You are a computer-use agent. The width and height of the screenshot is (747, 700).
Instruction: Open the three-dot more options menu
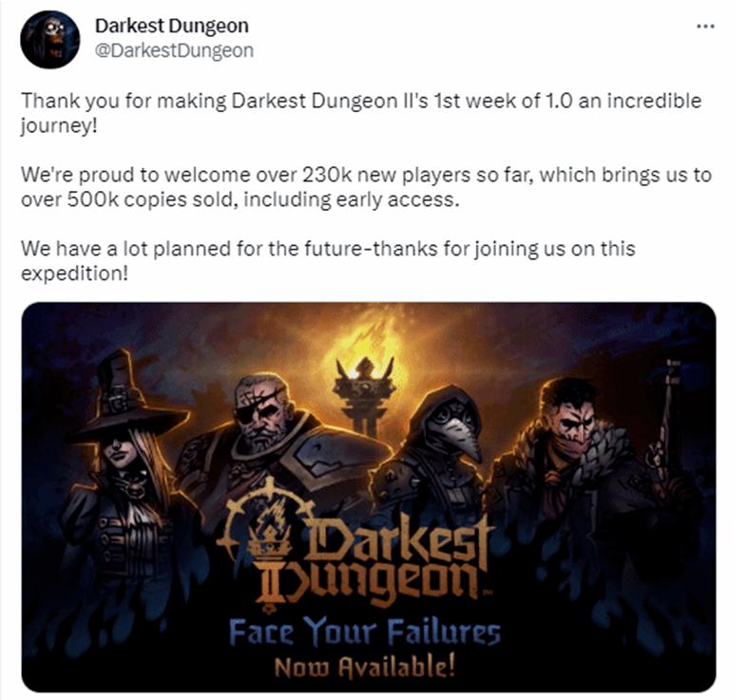click(x=705, y=27)
